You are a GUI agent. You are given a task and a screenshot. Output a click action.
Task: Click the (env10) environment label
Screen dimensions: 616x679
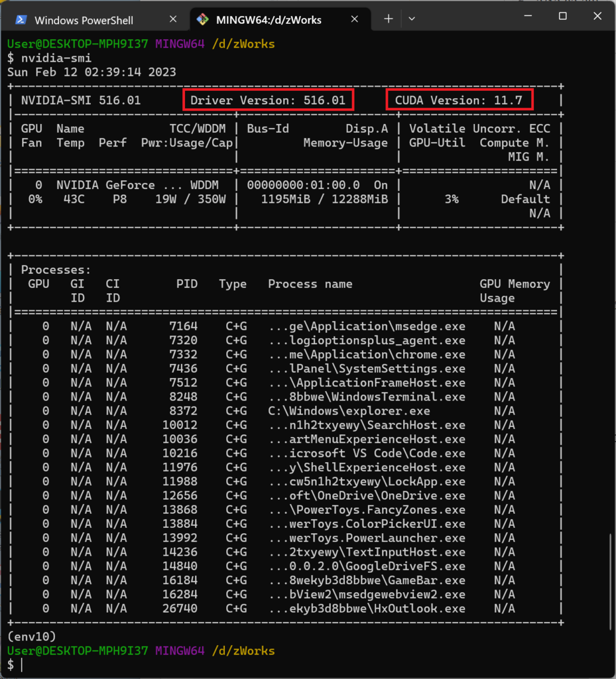point(32,637)
